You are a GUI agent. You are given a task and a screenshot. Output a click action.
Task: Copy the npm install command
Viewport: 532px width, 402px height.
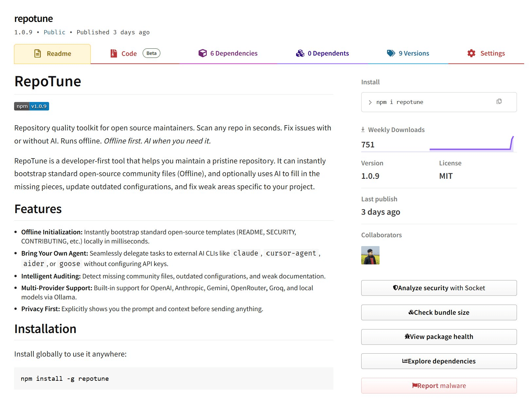pyautogui.click(x=499, y=102)
